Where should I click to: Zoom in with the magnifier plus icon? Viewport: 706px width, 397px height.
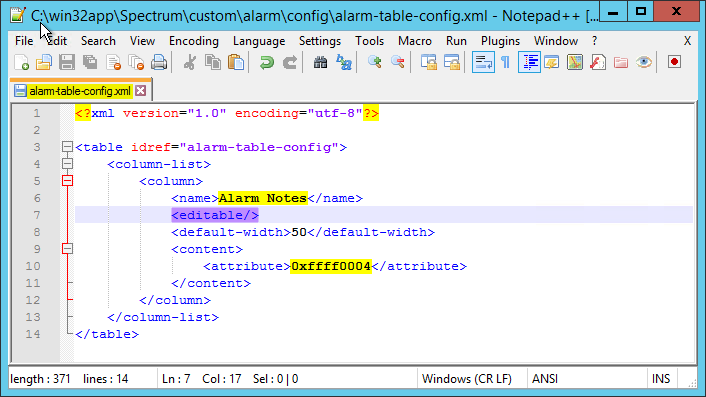click(374, 62)
